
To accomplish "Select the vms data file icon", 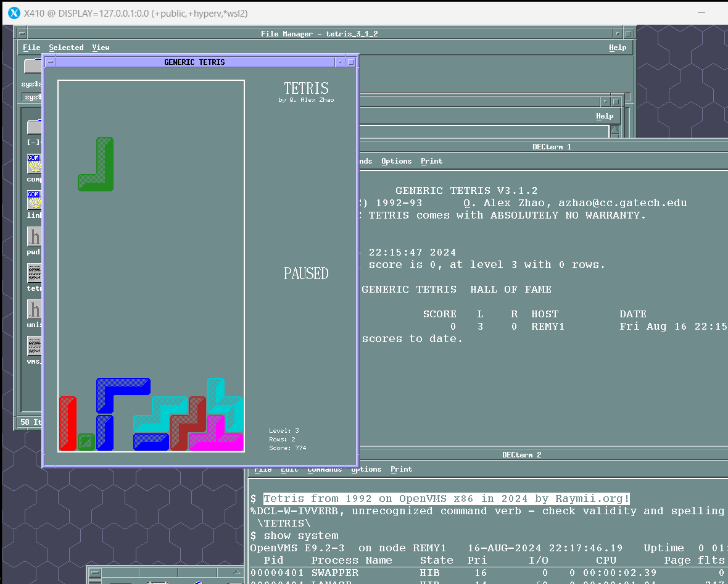I will [34, 348].
